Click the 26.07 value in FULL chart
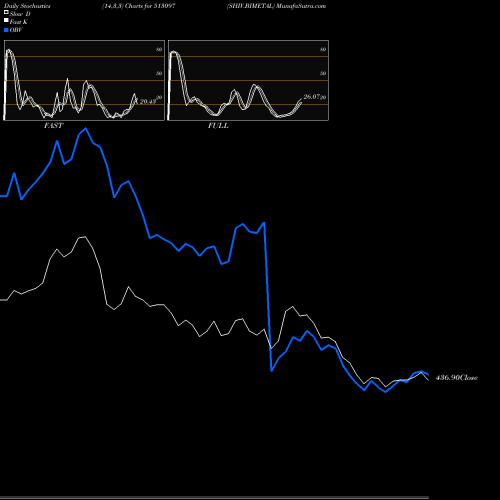 tap(312, 97)
